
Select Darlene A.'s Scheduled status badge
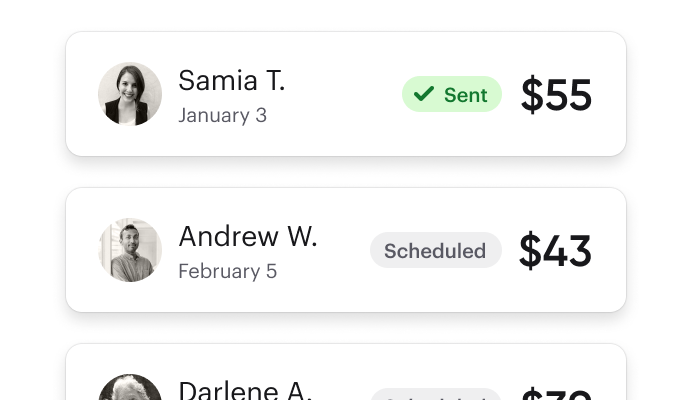pos(436,394)
